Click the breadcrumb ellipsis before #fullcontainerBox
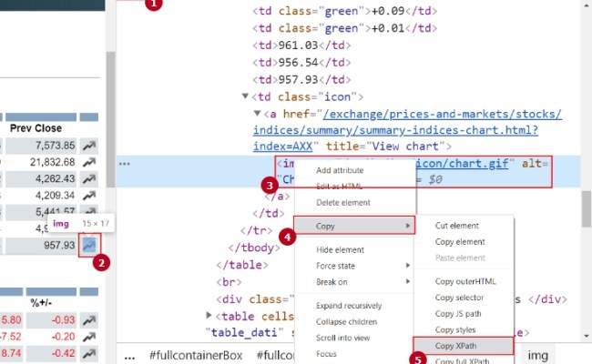 pos(129,358)
